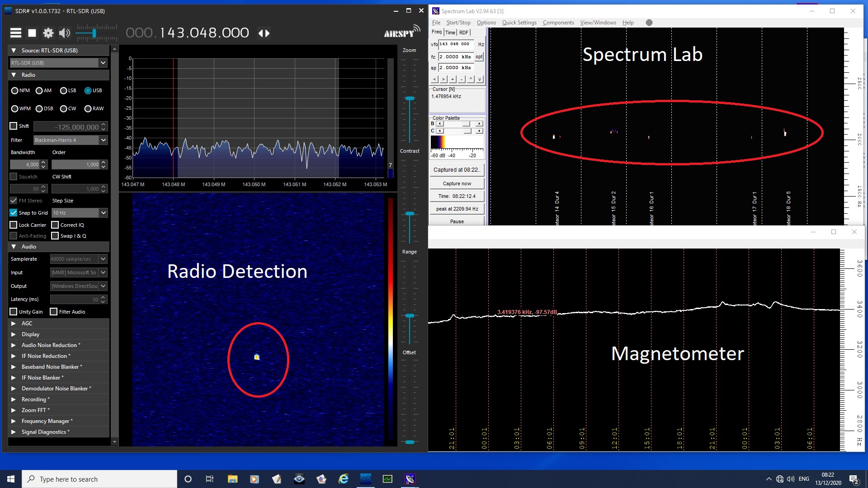The height and width of the screenshot is (488, 868).
Task: Toggle Snap to Grid checkbox
Action: (x=14, y=213)
